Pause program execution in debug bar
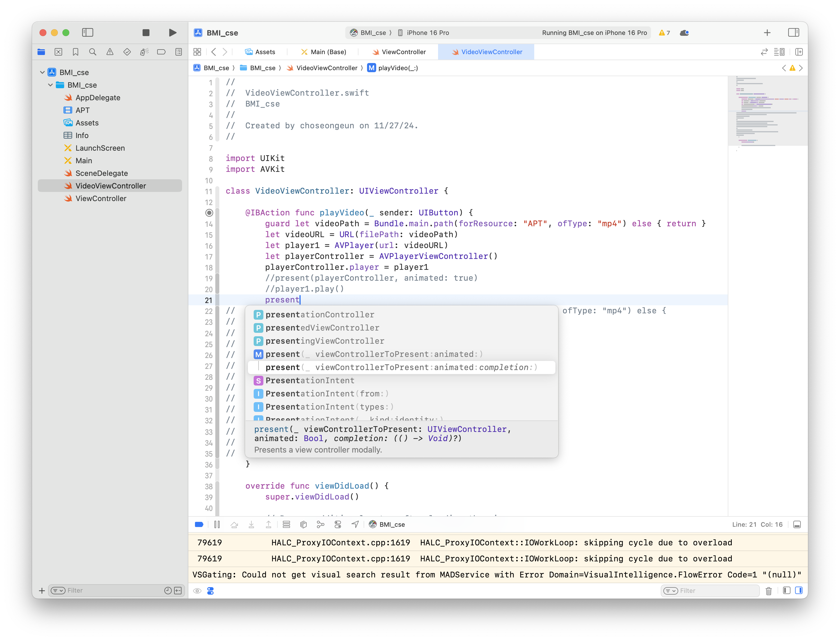The width and height of the screenshot is (840, 641). tap(217, 525)
